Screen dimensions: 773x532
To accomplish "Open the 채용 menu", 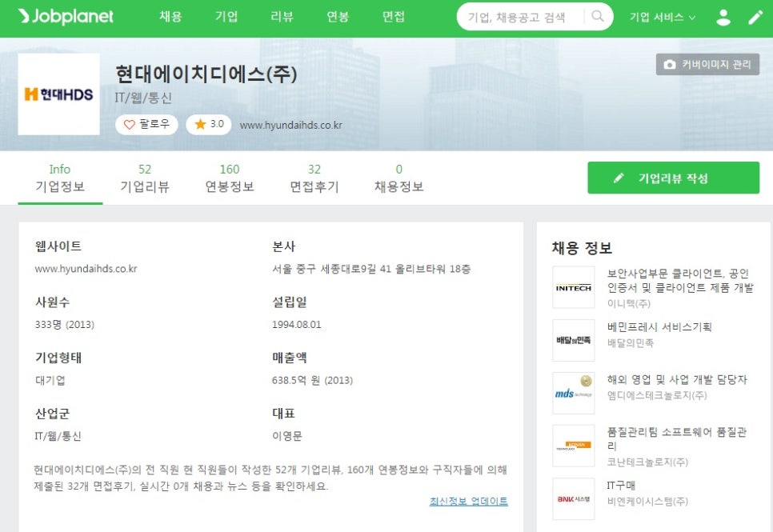I will [170, 16].
